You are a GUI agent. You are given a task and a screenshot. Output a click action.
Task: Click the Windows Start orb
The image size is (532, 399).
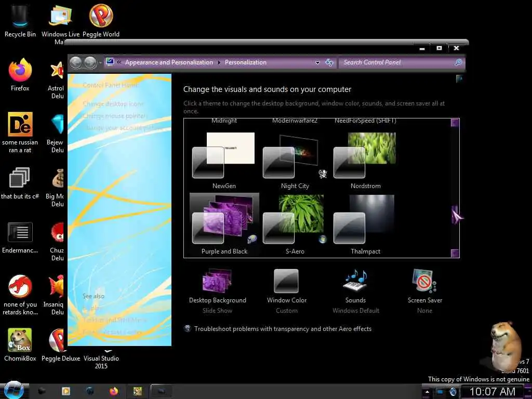coord(14,390)
